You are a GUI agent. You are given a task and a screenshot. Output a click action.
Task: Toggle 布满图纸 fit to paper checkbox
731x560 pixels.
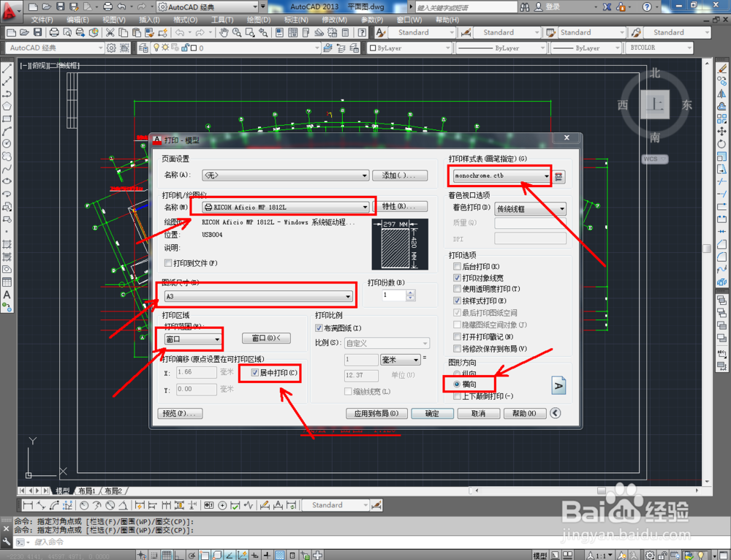(x=319, y=328)
